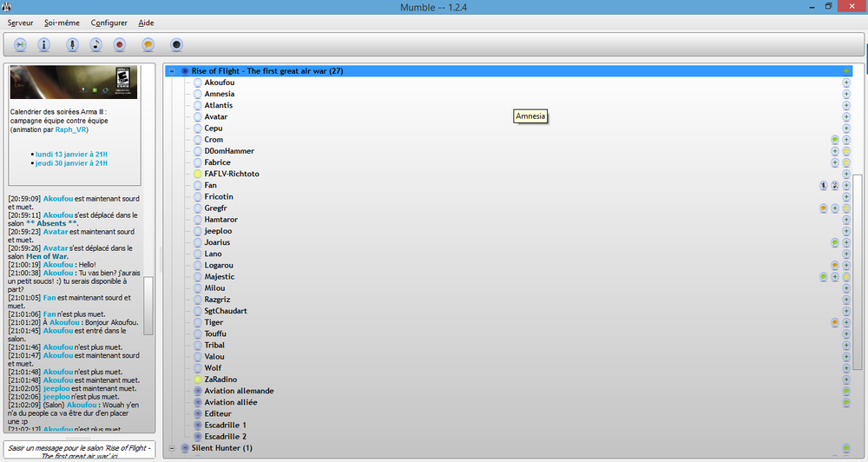Viewport: 868px width, 462px height.
Task: Select user Avatar in the channel list
Action: point(216,117)
